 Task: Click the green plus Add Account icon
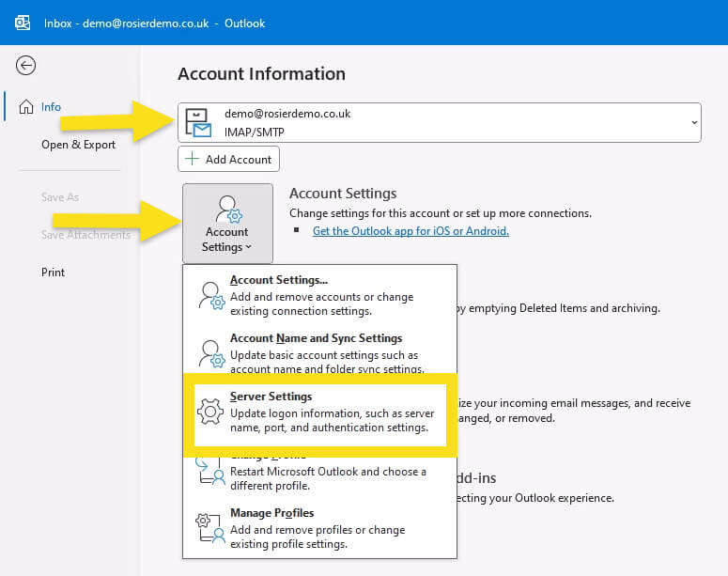[192, 159]
